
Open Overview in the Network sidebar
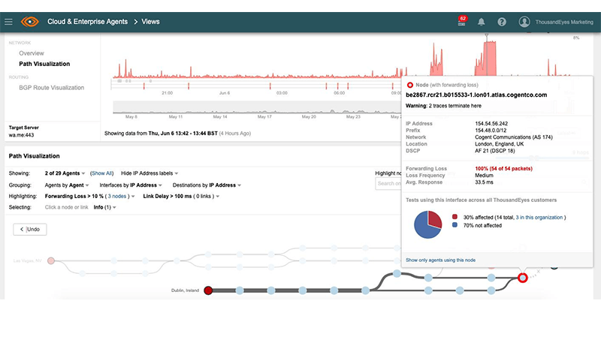pyautogui.click(x=32, y=53)
